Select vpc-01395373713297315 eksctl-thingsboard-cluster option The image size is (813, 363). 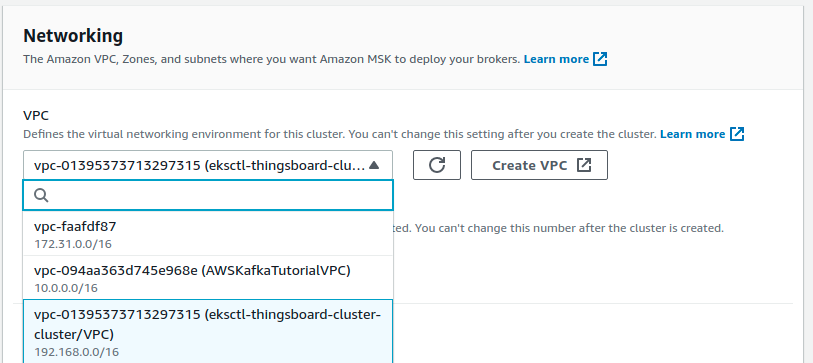208,332
